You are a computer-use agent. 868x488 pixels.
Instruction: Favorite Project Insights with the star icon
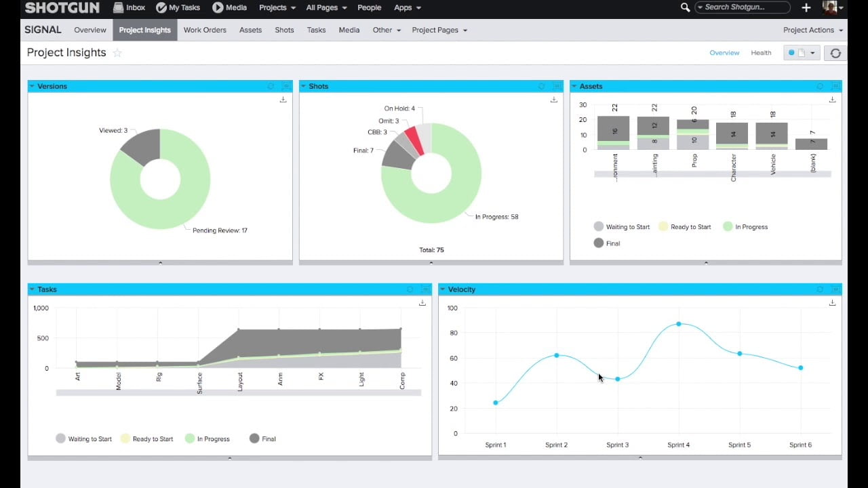[117, 53]
